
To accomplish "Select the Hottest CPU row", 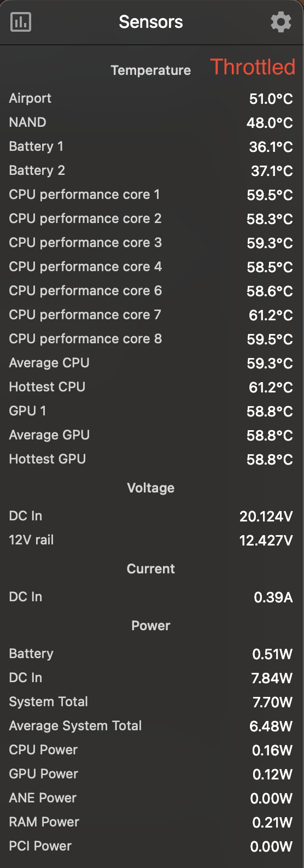I will 152,387.
